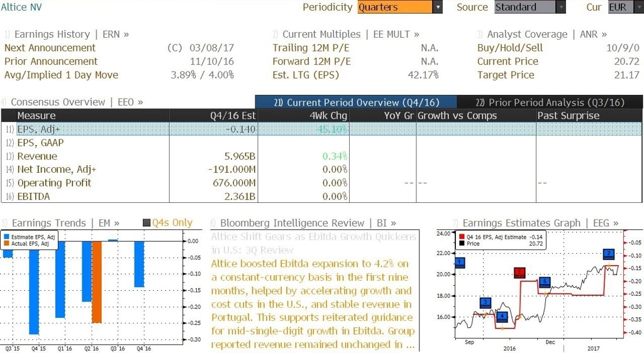Switch to Prior Period Analysis (Q3/16) tab
The height and width of the screenshot is (353, 644).
point(550,102)
